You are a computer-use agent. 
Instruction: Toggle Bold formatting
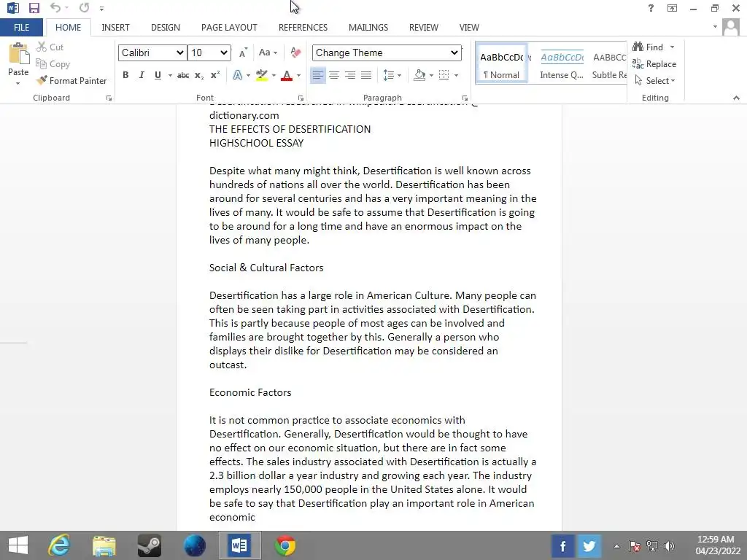(x=125, y=75)
